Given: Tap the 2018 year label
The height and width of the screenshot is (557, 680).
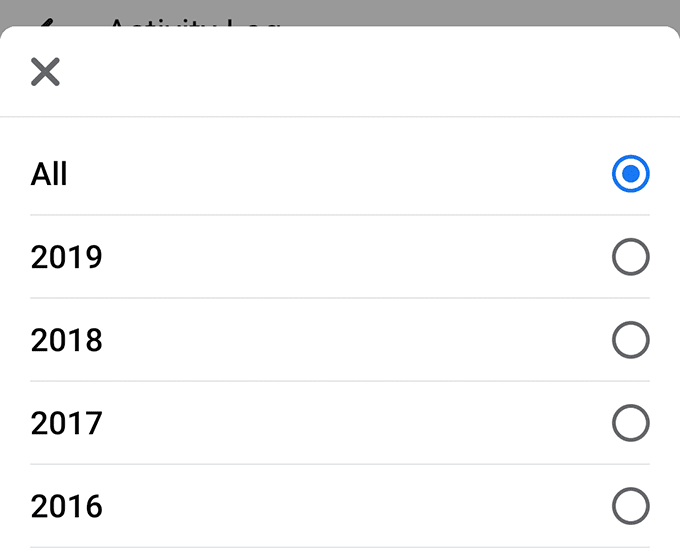Looking at the screenshot, I should coord(66,341).
